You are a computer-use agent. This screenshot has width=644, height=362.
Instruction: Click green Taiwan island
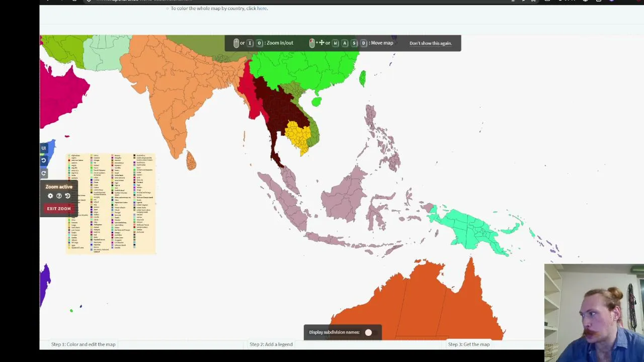362,78
